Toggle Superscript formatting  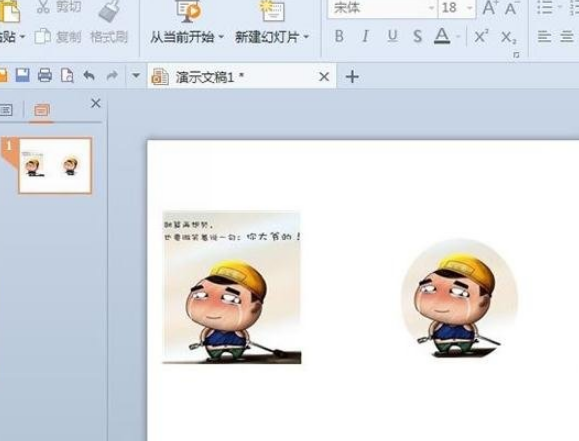tap(482, 36)
